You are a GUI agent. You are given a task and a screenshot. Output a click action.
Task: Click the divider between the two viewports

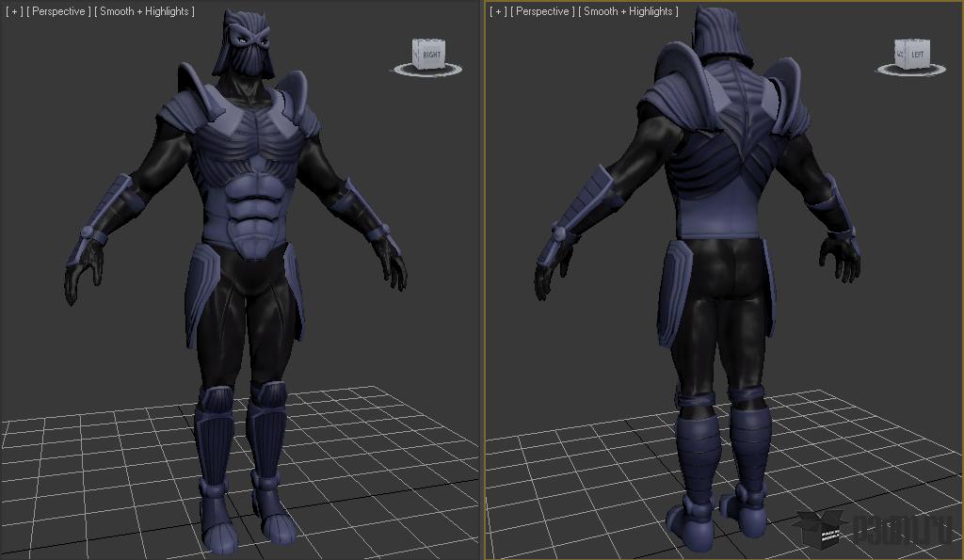482,282
